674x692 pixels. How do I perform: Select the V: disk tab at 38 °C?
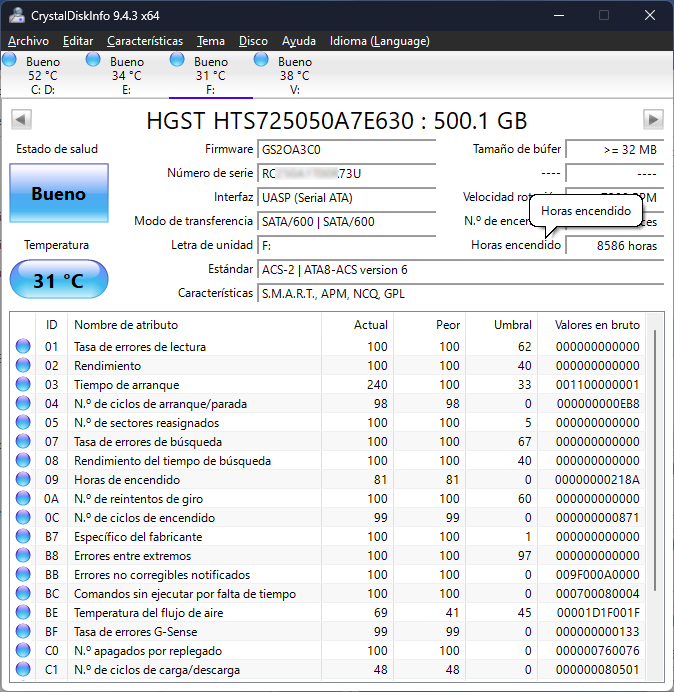point(294,75)
